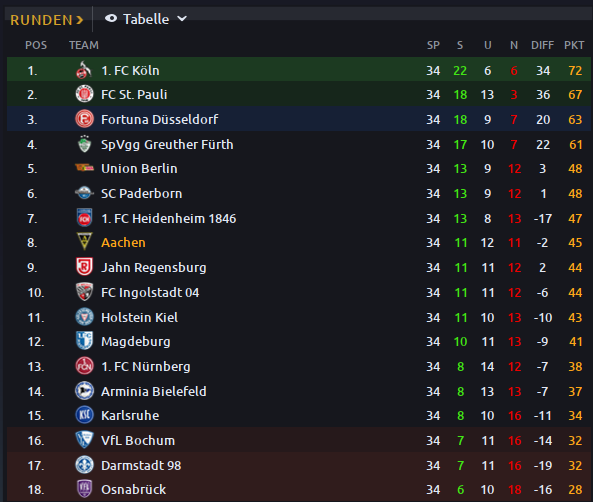Image resolution: width=593 pixels, height=502 pixels.
Task: Click the Karlsruhe KSC blue badge
Action: [x=84, y=415]
